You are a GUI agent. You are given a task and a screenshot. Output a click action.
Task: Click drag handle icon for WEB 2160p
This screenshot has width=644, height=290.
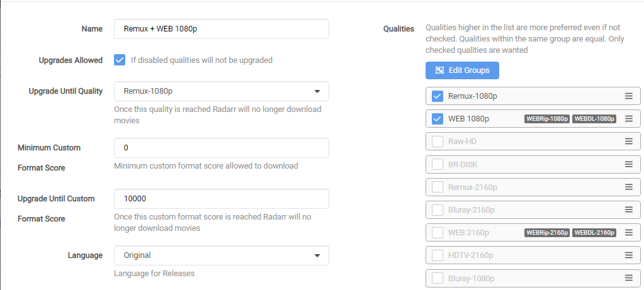(628, 232)
